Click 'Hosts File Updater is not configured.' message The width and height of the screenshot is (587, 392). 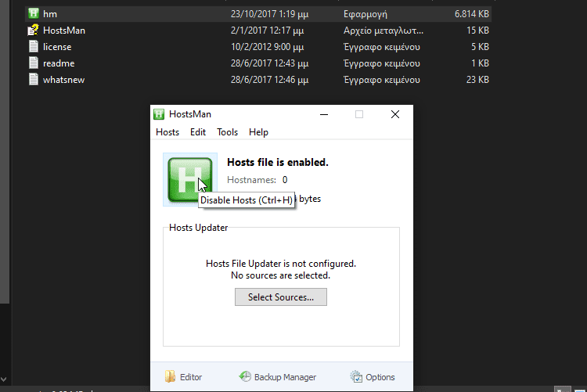tap(281, 264)
